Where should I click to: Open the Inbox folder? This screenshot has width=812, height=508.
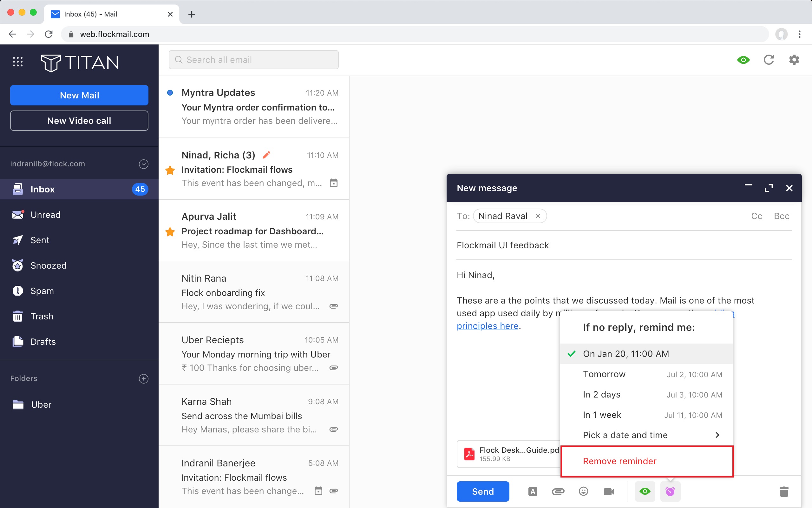click(x=79, y=189)
